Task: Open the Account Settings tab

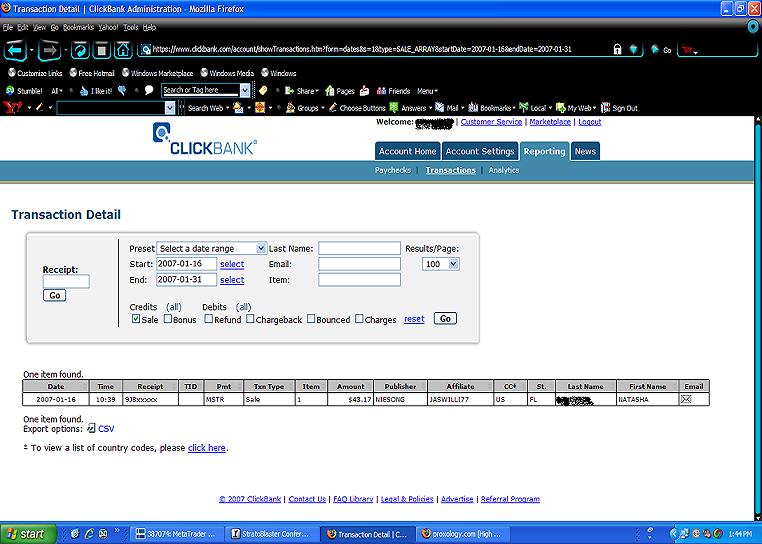Action: pyautogui.click(x=480, y=151)
